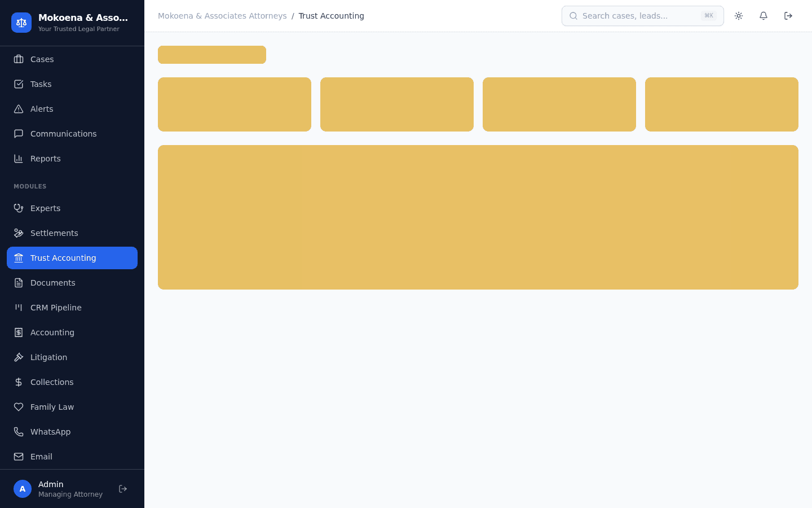
Task: Open the Tasks sidebar item
Action: tap(72, 84)
